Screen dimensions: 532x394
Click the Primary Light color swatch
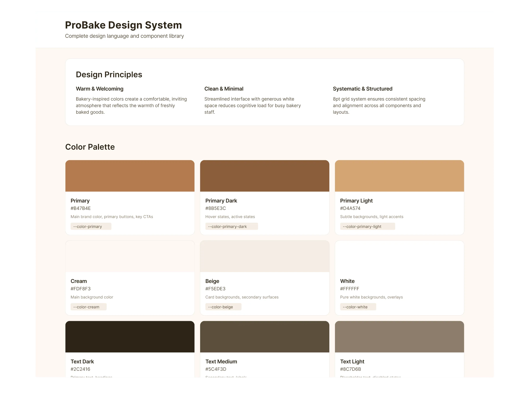pos(399,176)
